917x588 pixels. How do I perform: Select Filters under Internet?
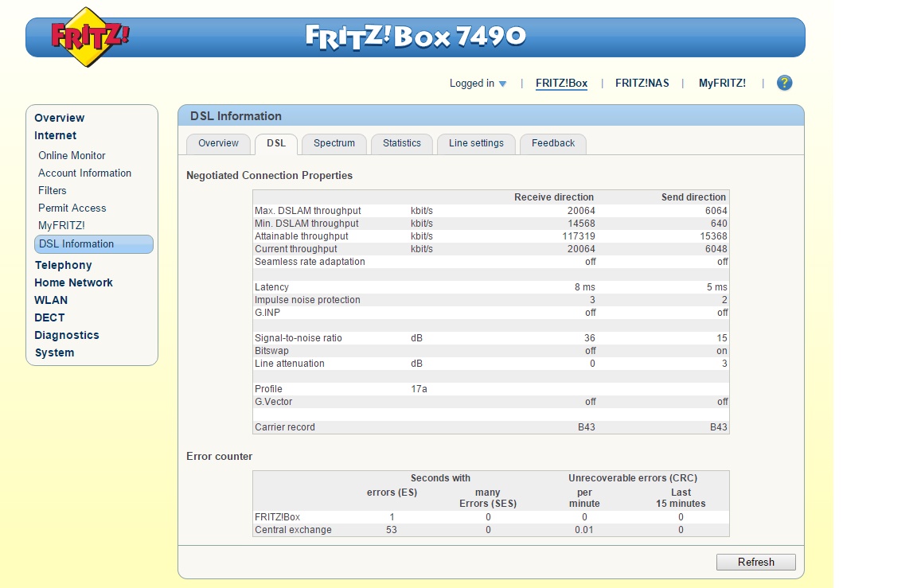click(x=53, y=190)
